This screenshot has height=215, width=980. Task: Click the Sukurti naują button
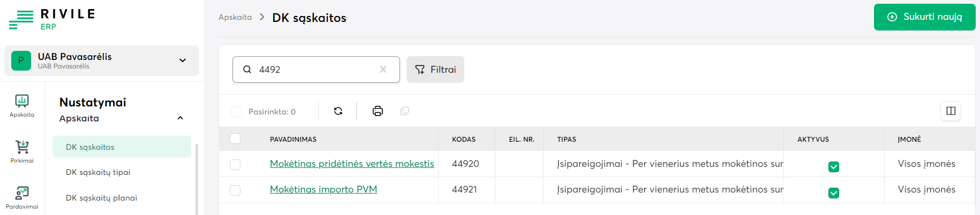pyautogui.click(x=924, y=17)
